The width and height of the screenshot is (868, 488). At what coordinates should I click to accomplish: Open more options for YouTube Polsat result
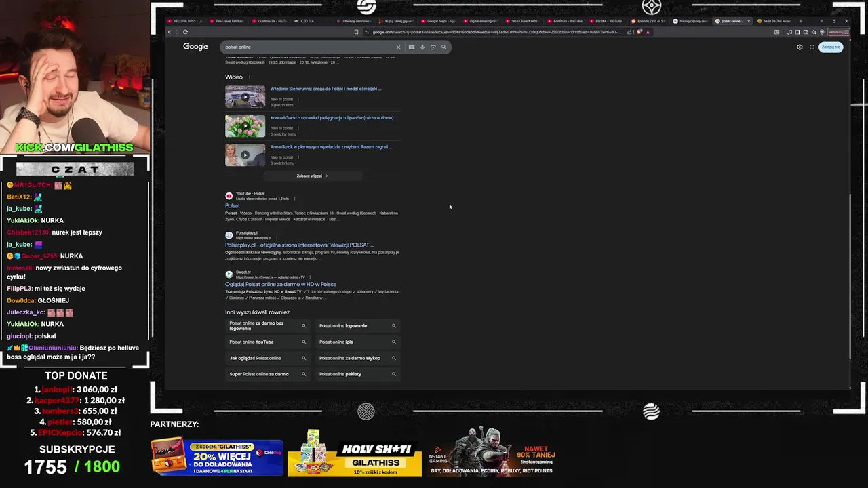click(294, 198)
